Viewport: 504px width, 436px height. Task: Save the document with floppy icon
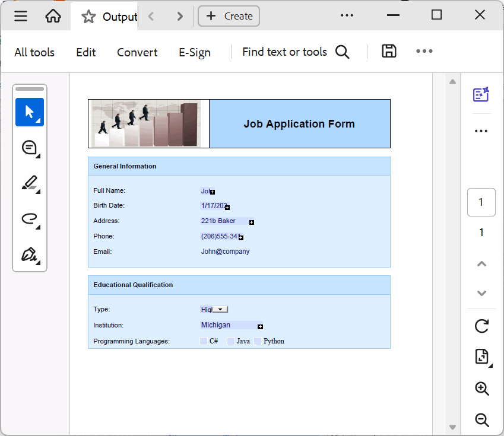[x=389, y=51]
